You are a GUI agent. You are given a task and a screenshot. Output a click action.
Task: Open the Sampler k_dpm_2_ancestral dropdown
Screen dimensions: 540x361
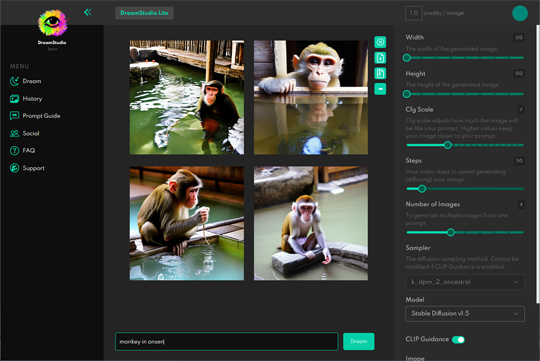(x=465, y=282)
